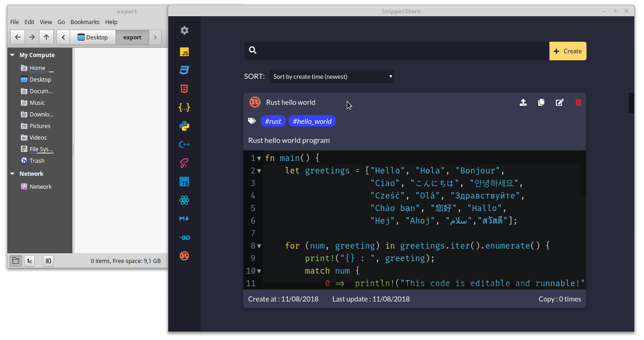Export the Rust hello world snippet
The height and width of the screenshot is (340, 644).
[523, 103]
